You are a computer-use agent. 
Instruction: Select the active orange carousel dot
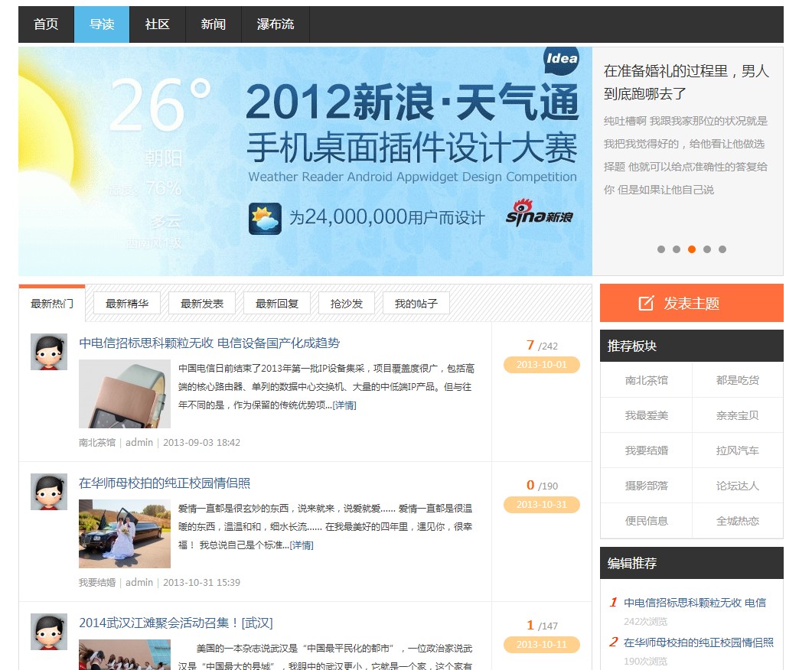[x=691, y=249]
